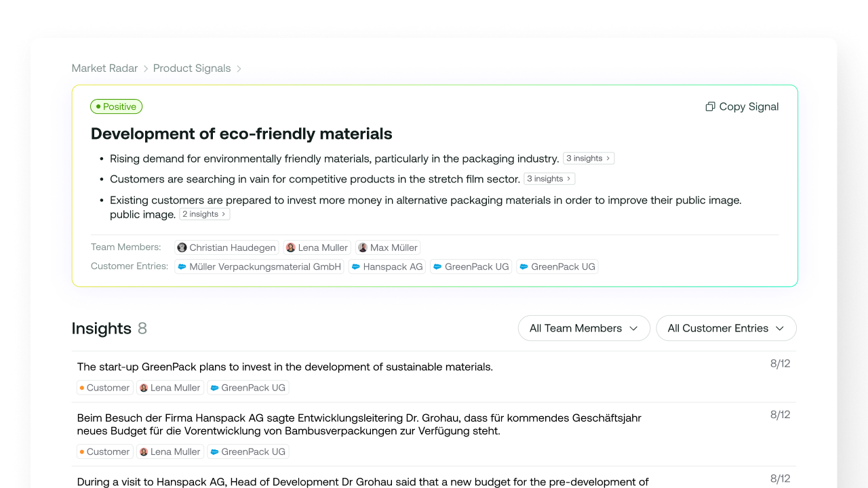Screen dimensions: 868x488
Task: Open Product Signals breadcrumb
Action: (192, 68)
